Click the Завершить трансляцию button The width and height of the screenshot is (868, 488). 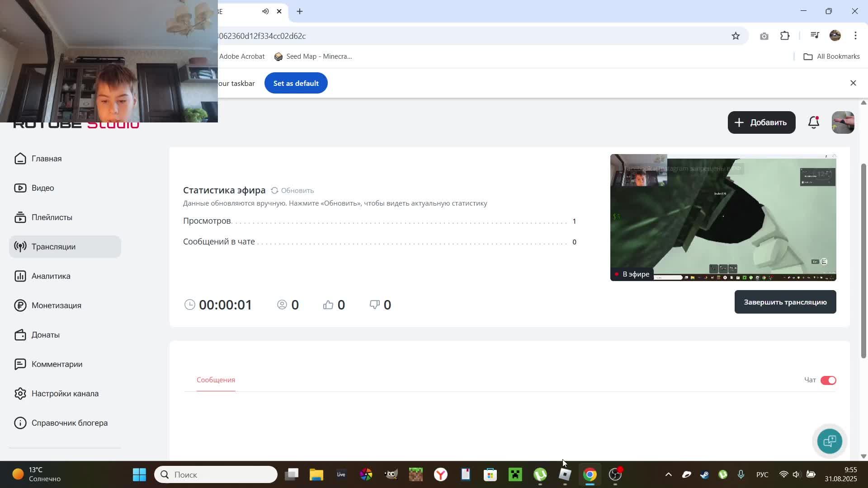785,302
